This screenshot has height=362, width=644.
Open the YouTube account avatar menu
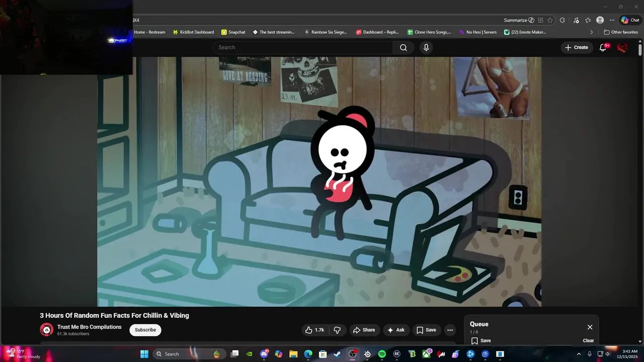622,47
